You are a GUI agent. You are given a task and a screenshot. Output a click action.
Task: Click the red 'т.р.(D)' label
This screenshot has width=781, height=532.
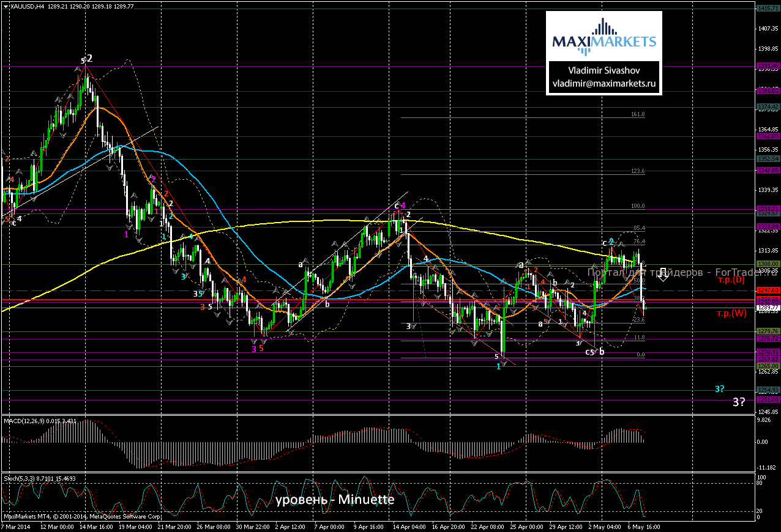click(732, 279)
